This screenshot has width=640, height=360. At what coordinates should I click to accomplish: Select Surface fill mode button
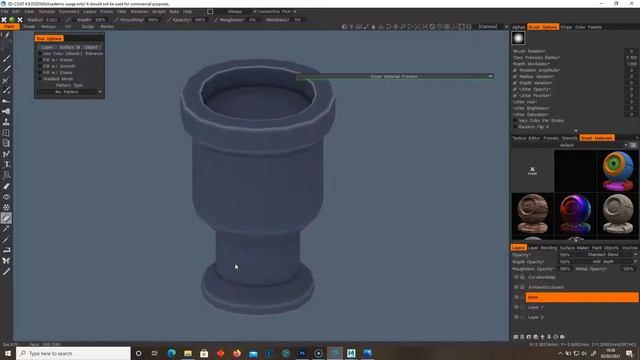(70, 47)
